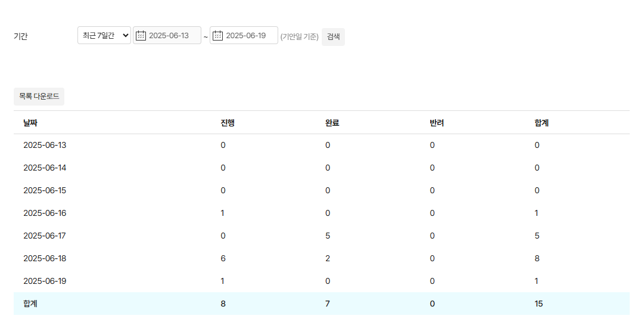Click the 완료 value 5 for 2025-06-17
The width and height of the screenshot is (644, 328).
point(328,236)
